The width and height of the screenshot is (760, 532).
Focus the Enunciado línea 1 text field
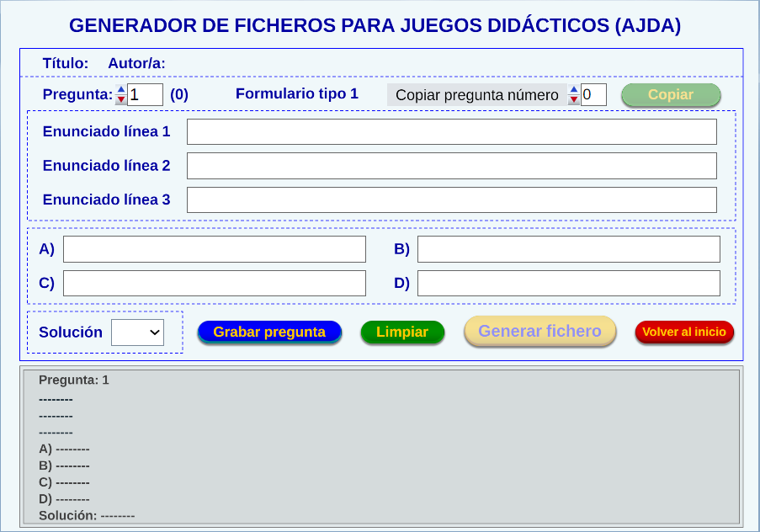tap(451, 132)
